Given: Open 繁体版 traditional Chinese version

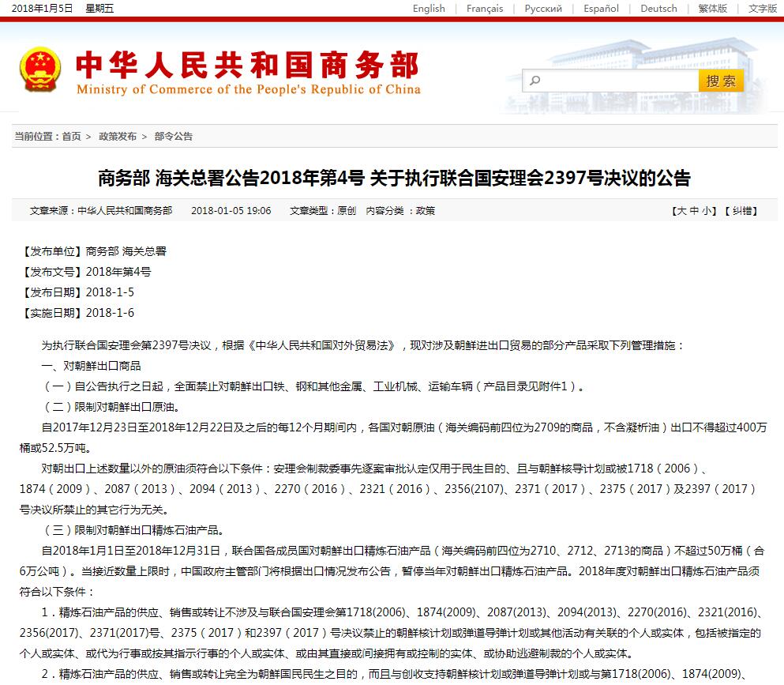Looking at the screenshot, I should coord(712,9).
